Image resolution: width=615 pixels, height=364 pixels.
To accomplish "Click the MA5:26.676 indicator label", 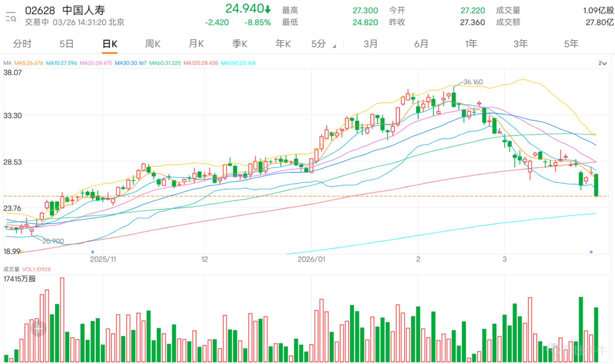I will click(x=29, y=63).
